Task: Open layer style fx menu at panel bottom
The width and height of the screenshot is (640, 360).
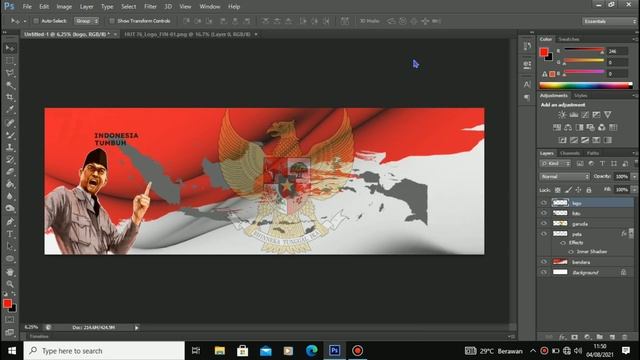Action: pyautogui.click(x=562, y=337)
